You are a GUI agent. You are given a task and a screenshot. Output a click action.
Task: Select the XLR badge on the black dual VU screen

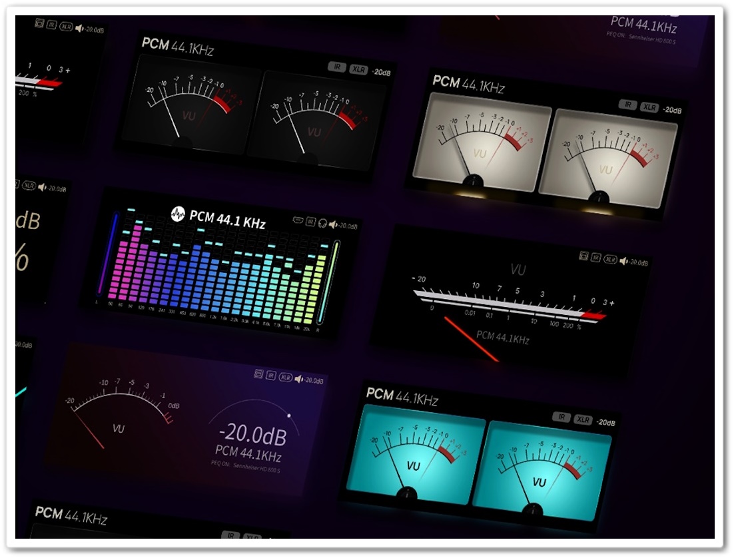point(358,69)
